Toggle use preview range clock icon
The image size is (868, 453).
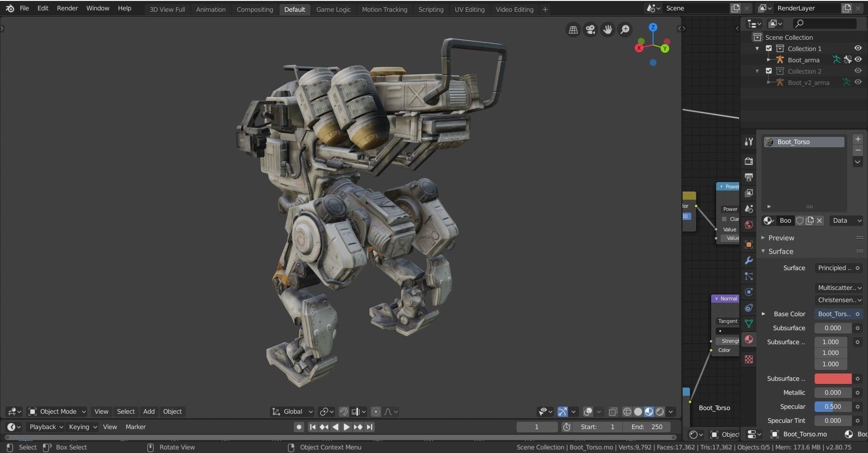tap(566, 427)
